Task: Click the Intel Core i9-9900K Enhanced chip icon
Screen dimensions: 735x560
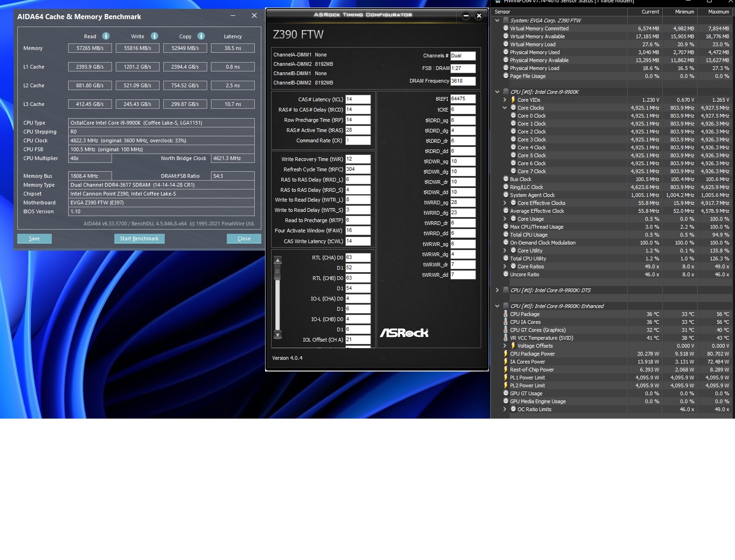Action: point(505,306)
